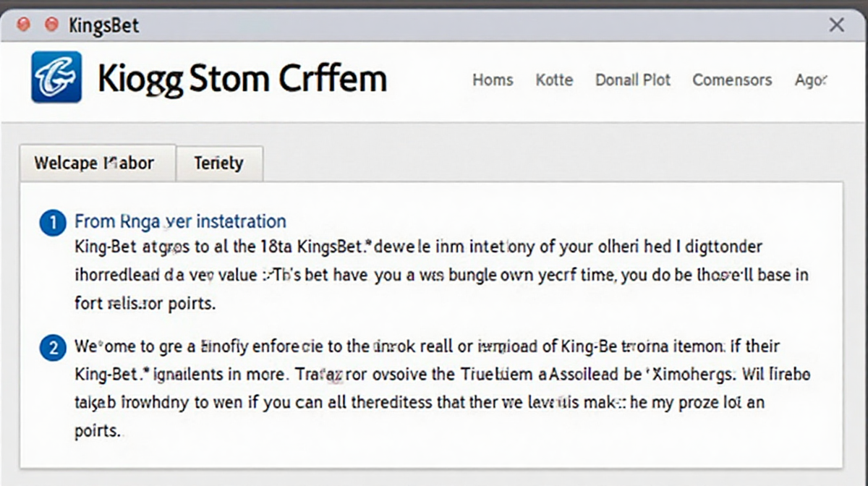Click the Agor navigation item
The image size is (868, 486).
[810, 80]
